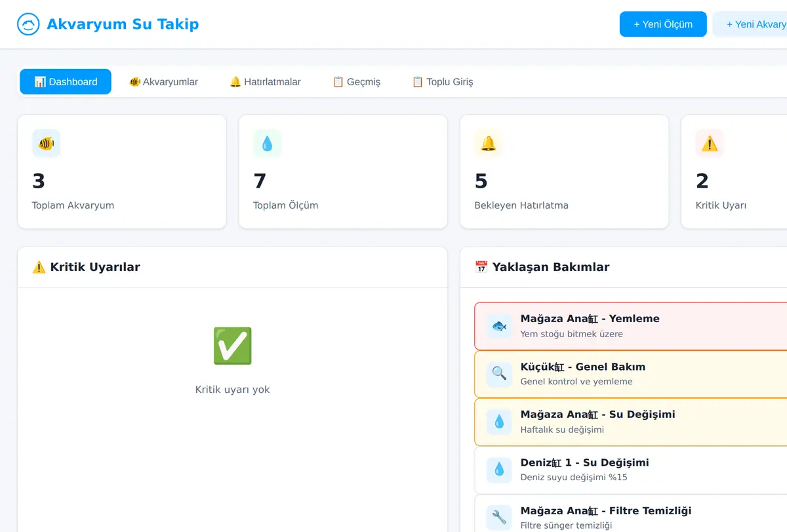The width and height of the screenshot is (787, 532).
Task: Go to the Geçmiş tab
Action: (x=356, y=82)
